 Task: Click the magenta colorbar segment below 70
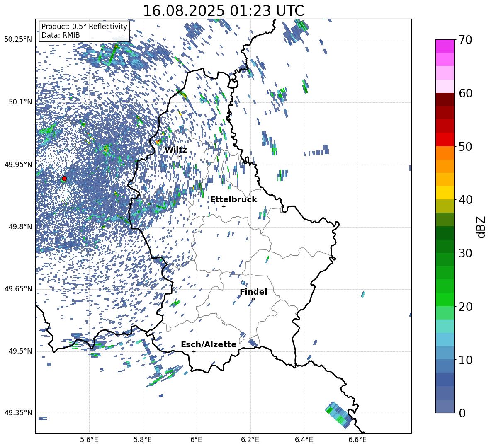pos(445,46)
